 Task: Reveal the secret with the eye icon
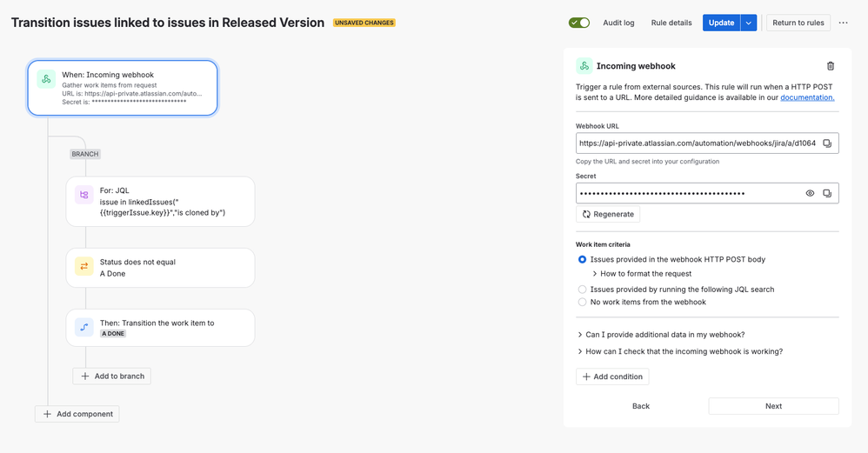click(810, 193)
